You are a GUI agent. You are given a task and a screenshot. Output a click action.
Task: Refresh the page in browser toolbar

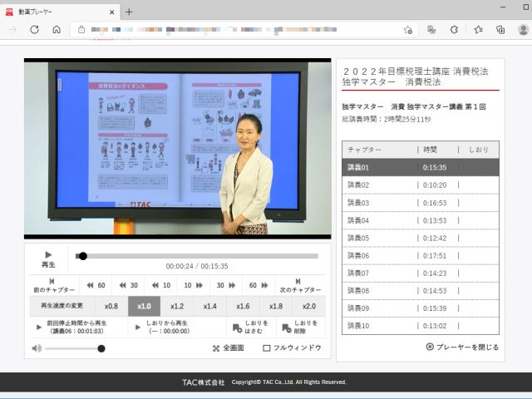(34, 29)
